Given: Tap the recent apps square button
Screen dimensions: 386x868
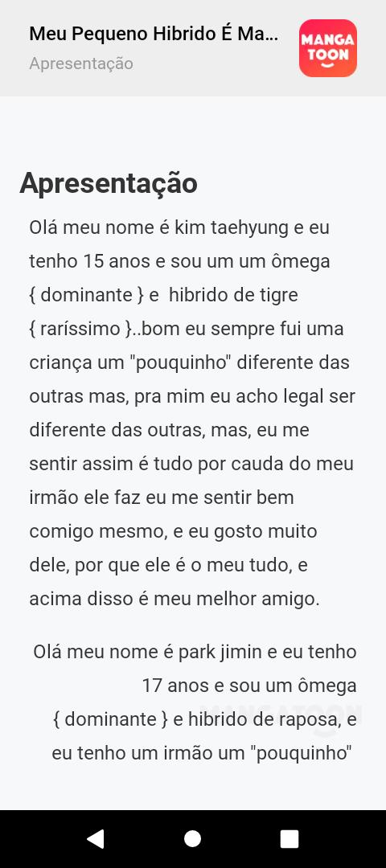Looking at the screenshot, I should pos(289,838).
